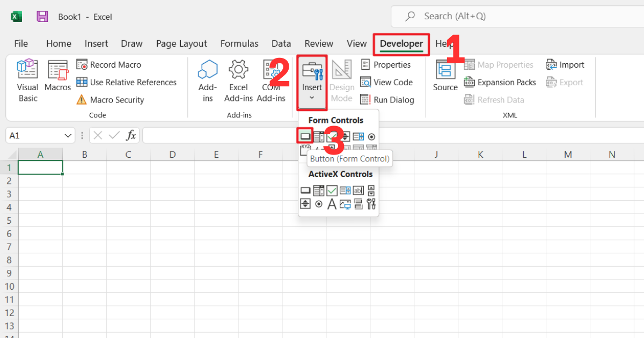Switch to the Review tab
This screenshot has height=338, width=644.
coord(319,44)
